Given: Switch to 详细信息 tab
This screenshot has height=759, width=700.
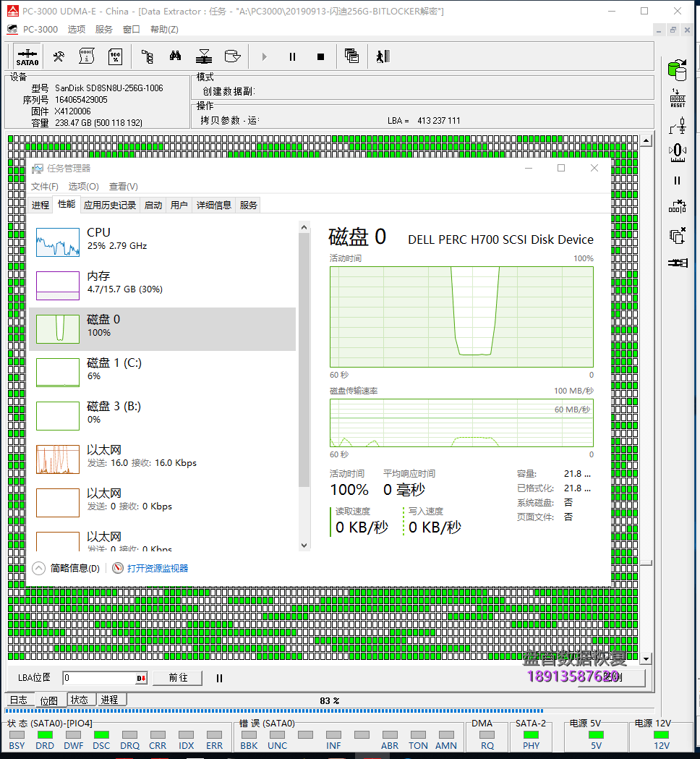Looking at the screenshot, I should (214, 205).
